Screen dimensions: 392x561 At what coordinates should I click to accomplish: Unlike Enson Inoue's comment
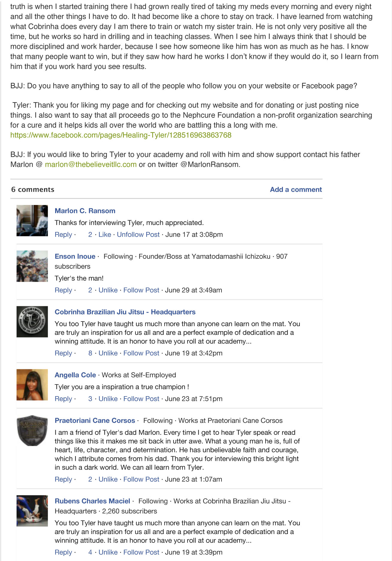(108, 290)
